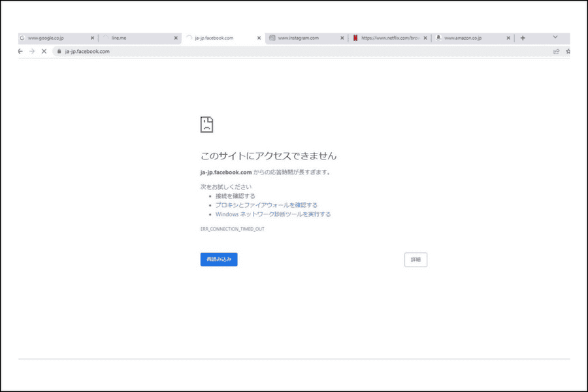Close the ja-jp.facebook.com tab
The height and width of the screenshot is (392, 588).
coord(259,38)
